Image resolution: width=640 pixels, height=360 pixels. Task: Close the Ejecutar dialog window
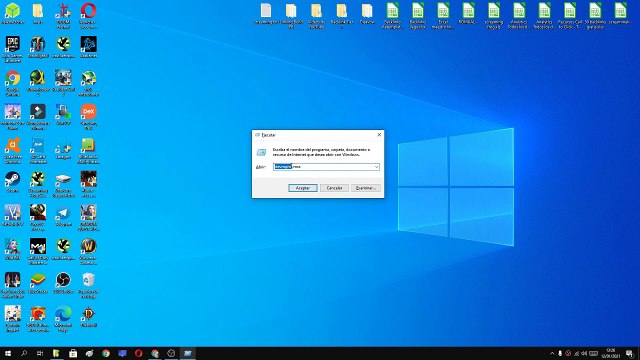click(379, 135)
